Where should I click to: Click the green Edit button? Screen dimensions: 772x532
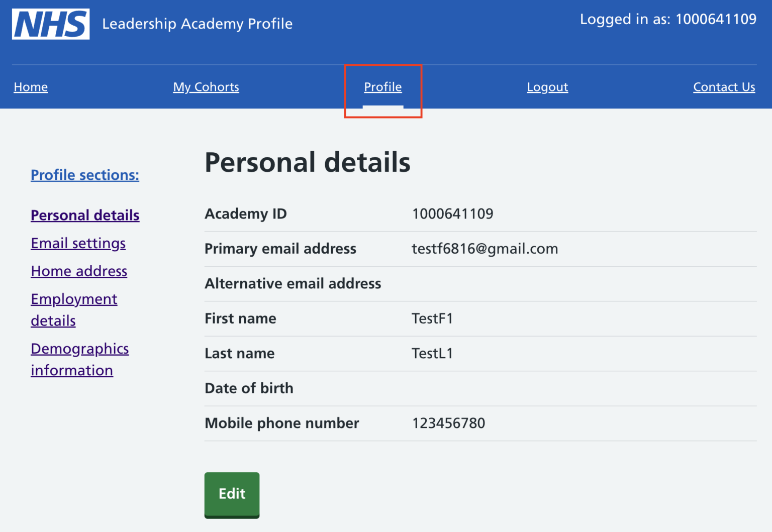[232, 494]
